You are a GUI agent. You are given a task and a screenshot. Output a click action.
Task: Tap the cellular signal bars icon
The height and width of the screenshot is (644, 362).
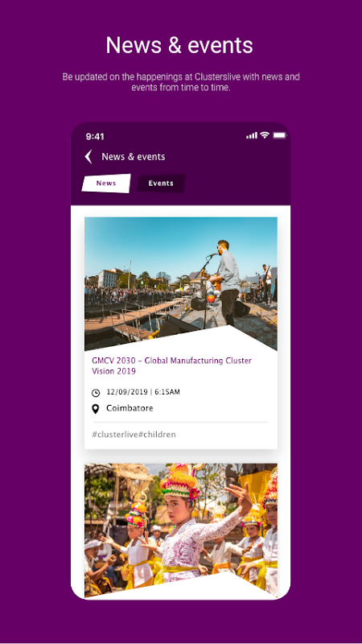point(252,135)
